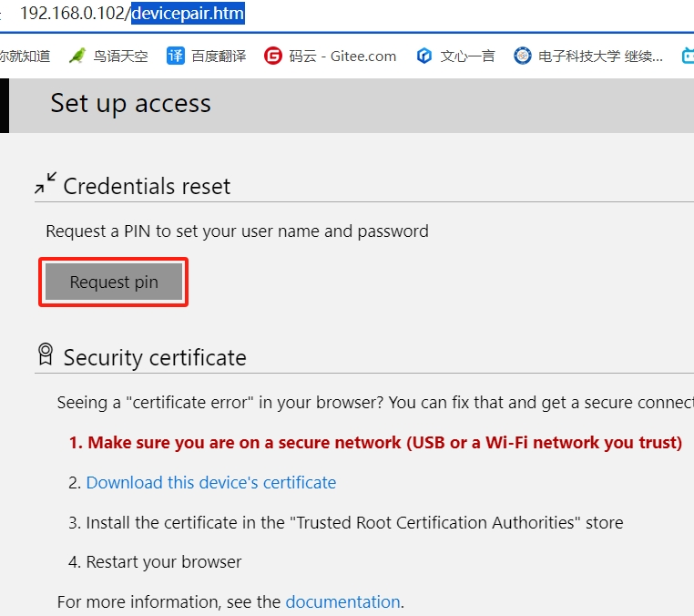
Task: Follow the documentation link
Action: (x=342, y=601)
